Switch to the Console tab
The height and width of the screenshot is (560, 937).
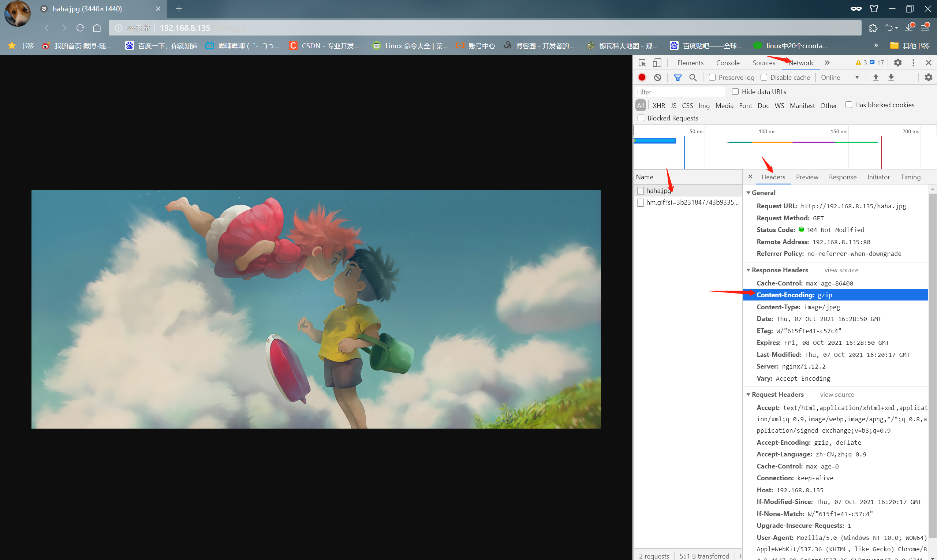pyautogui.click(x=728, y=63)
